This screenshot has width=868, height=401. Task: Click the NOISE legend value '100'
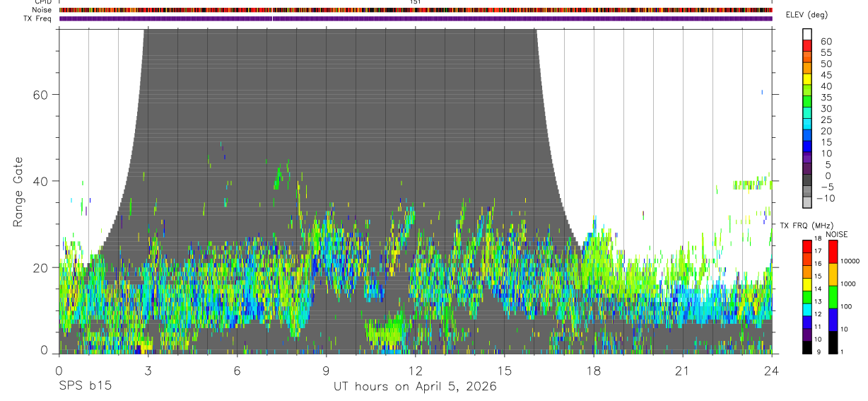[845, 306]
